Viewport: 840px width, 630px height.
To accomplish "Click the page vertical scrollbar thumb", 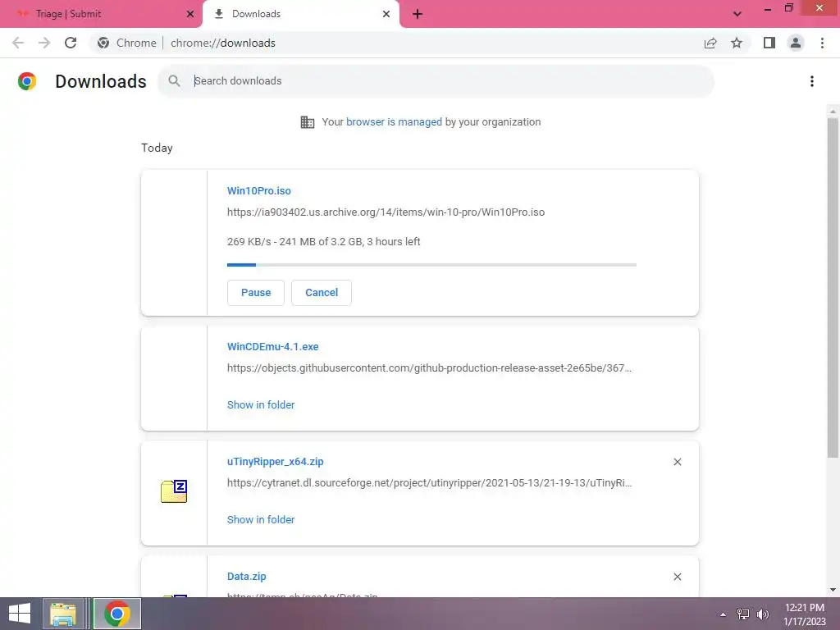I will coord(833,288).
